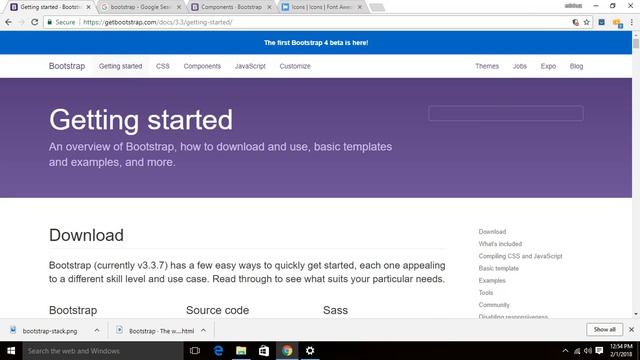Open Settings gear on taskbar

coord(310,351)
